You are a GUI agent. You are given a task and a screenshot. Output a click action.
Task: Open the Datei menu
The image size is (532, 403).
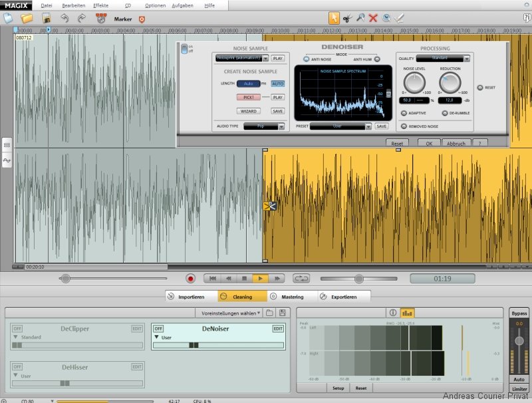pos(47,5)
